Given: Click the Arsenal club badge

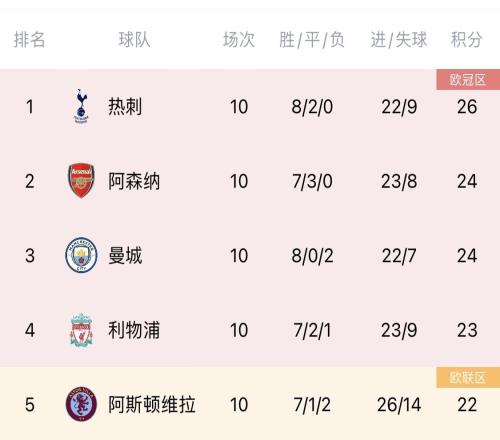Looking at the screenshot, I should [x=81, y=181].
